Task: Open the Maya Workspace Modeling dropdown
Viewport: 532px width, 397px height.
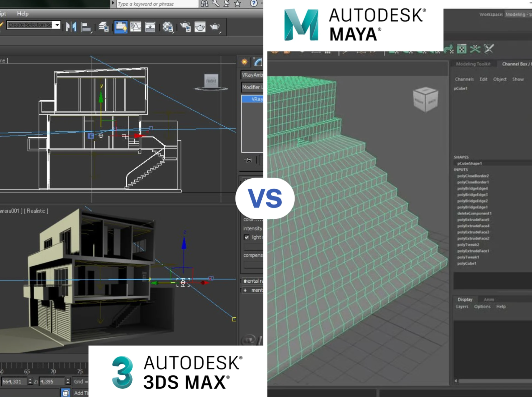Action: coord(518,14)
